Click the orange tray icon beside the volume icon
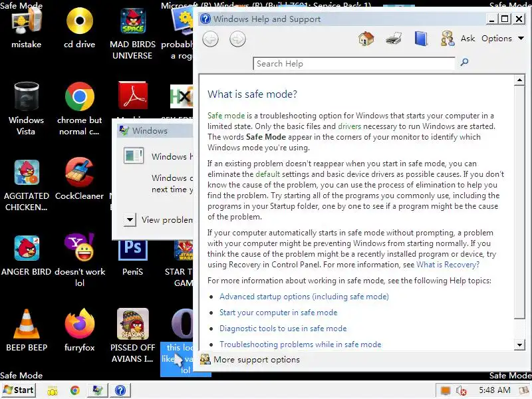The width and height of the screenshot is (532, 399). point(445,391)
